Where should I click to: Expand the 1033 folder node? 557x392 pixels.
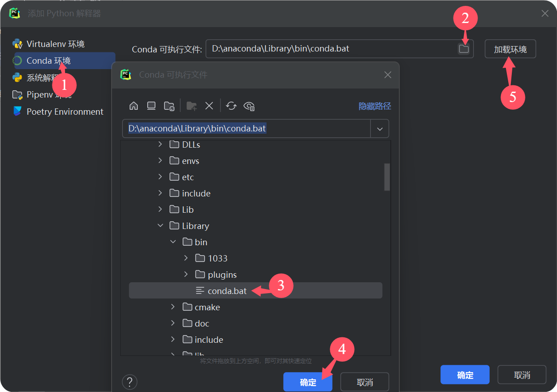[186, 258]
